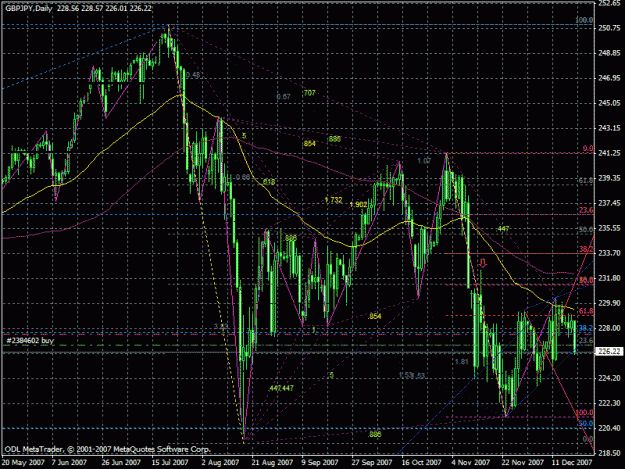Click the '1.81' ratio label on chart

click(x=462, y=361)
